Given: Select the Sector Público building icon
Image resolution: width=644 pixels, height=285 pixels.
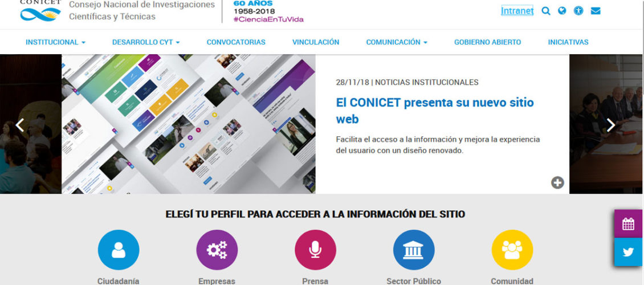Looking at the screenshot, I should pos(414,250).
